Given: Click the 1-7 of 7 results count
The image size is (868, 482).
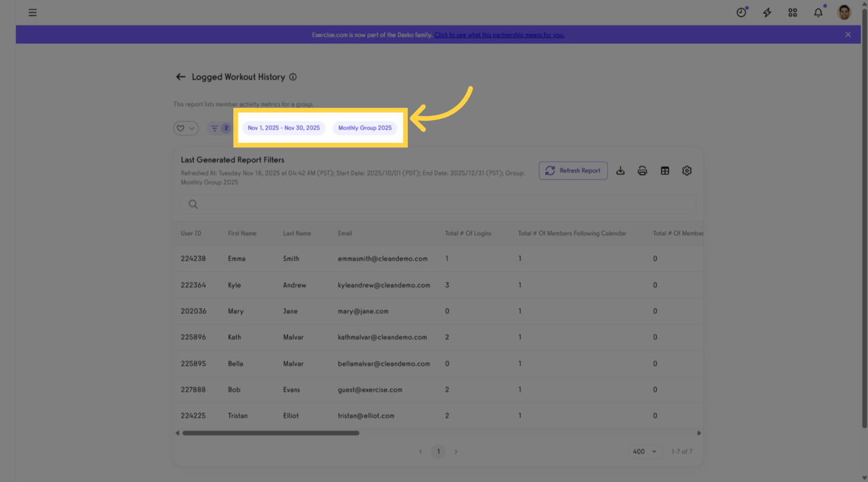Looking at the screenshot, I should click(x=682, y=452).
